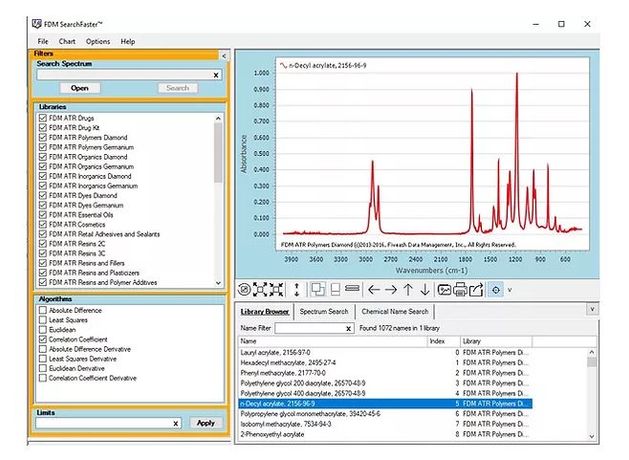Open the Help menu
This screenshot has width=629, height=460.
pyautogui.click(x=128, y=41)
